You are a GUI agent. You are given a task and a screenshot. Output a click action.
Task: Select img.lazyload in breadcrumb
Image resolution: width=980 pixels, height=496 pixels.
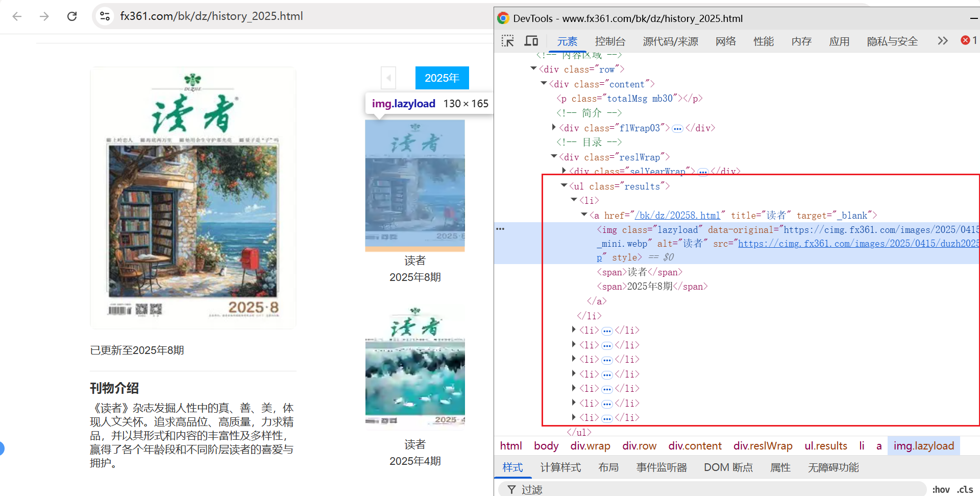[x=924, y=446]
